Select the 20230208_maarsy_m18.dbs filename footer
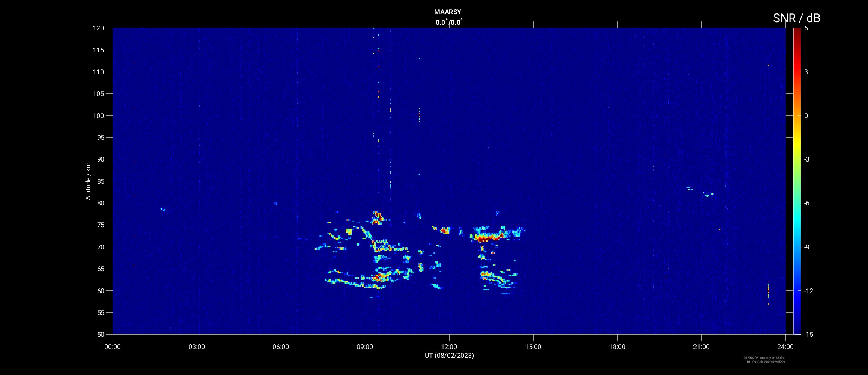This screenshot has height=375, width=868. tap(764, 358)
